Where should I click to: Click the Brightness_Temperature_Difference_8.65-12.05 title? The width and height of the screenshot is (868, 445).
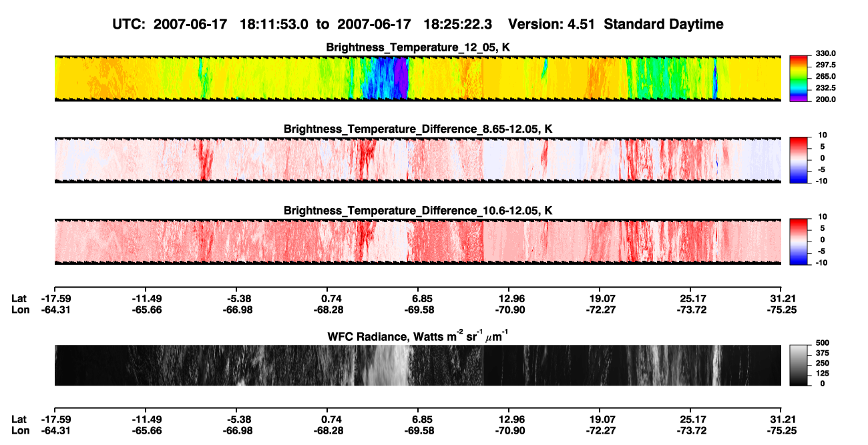[x=418, y=129]
